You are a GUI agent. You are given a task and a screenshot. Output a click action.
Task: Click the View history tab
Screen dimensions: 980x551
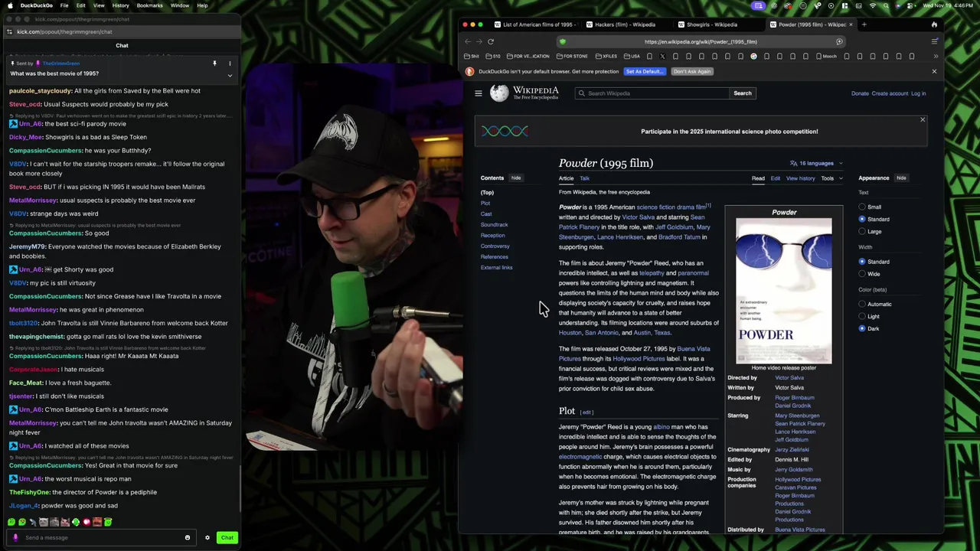tap(800, 178)
